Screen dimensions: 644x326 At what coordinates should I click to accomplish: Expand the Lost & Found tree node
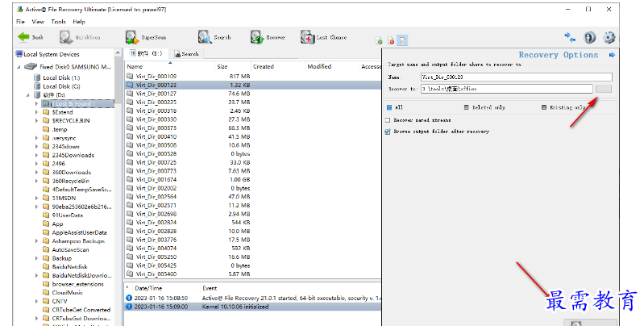36,103
